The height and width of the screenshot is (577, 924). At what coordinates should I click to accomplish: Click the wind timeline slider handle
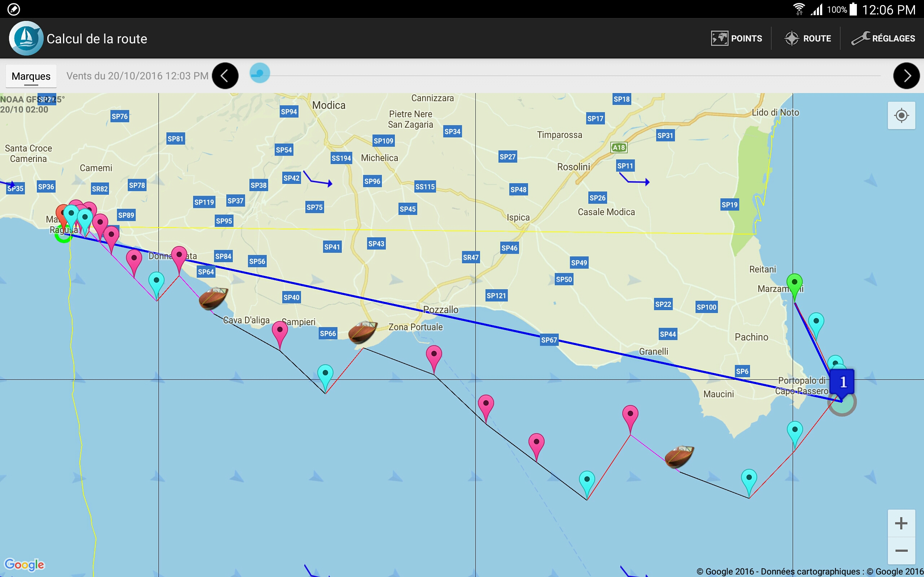pos(260,73)
